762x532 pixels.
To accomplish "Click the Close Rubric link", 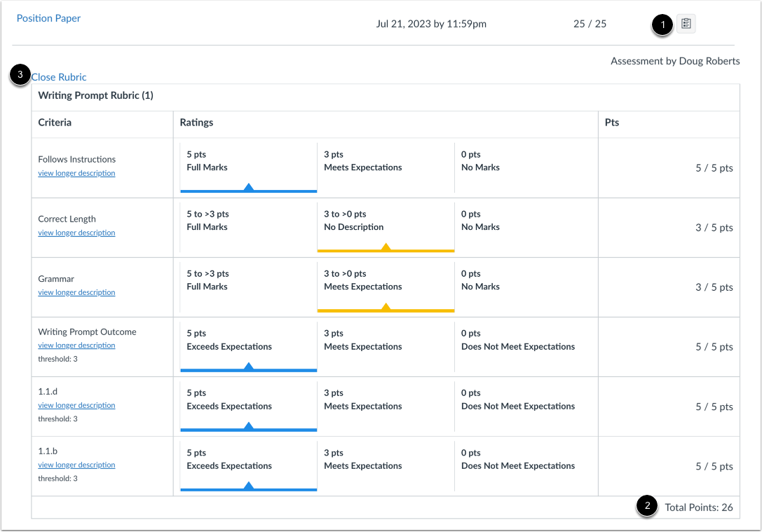I will 59,77.
